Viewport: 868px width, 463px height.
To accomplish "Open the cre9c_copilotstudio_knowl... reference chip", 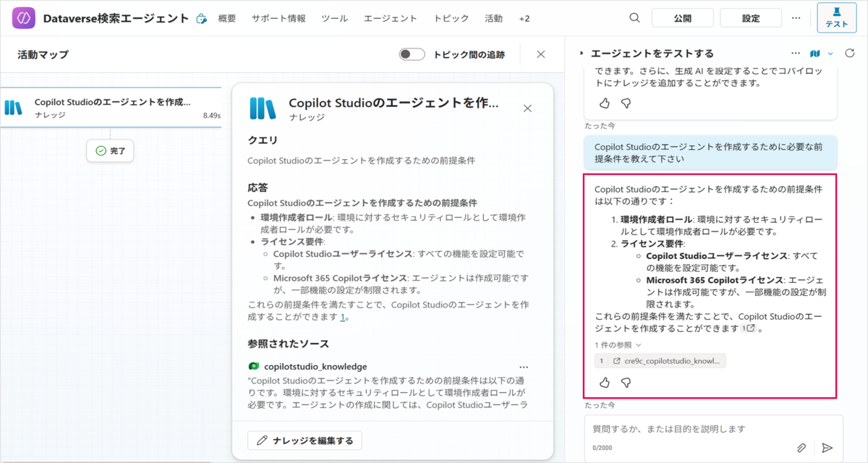I will pyautogui.click(x=660, y=361).
